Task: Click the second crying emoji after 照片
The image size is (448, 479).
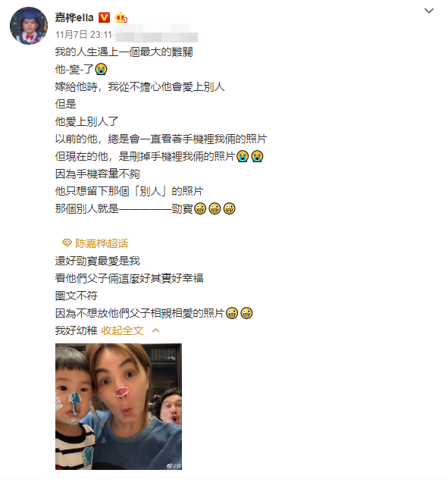Action: pos(257,156)
